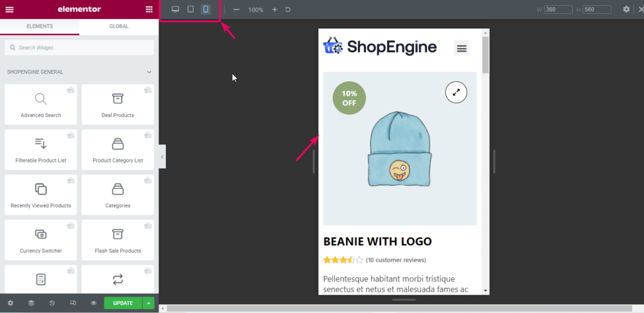Open the Navigator layers icon
644x313 pixels.
pos(31,303)
